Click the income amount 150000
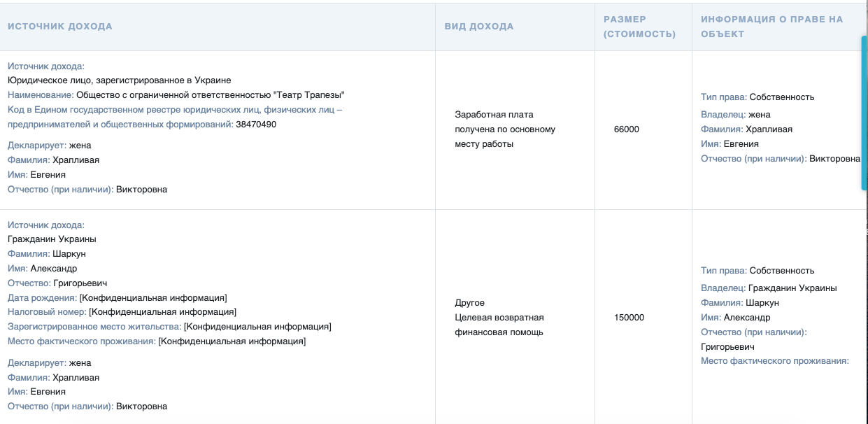 [x=629, y=318]
